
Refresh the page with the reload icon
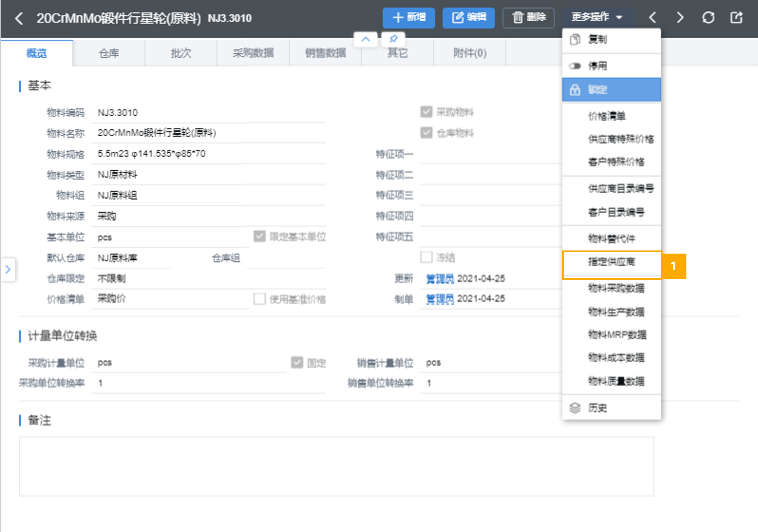[x=708, y=18]
